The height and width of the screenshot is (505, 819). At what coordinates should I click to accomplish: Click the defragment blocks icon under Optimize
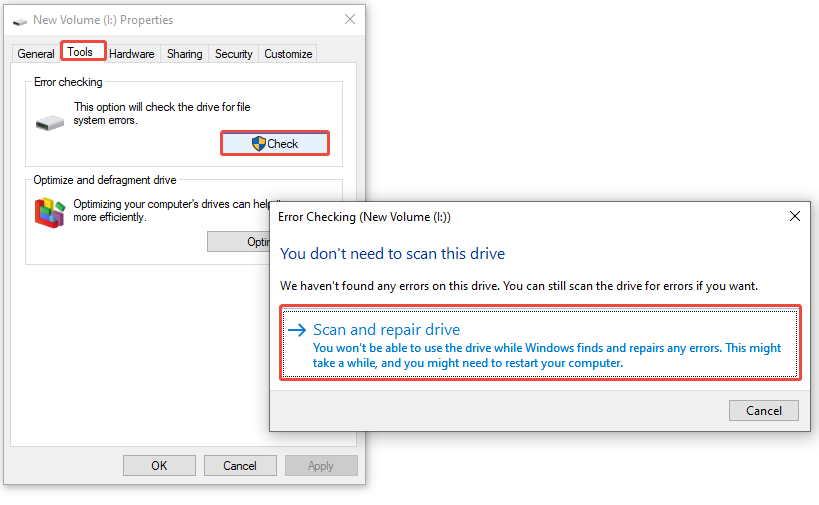click(x=50, y=213)
